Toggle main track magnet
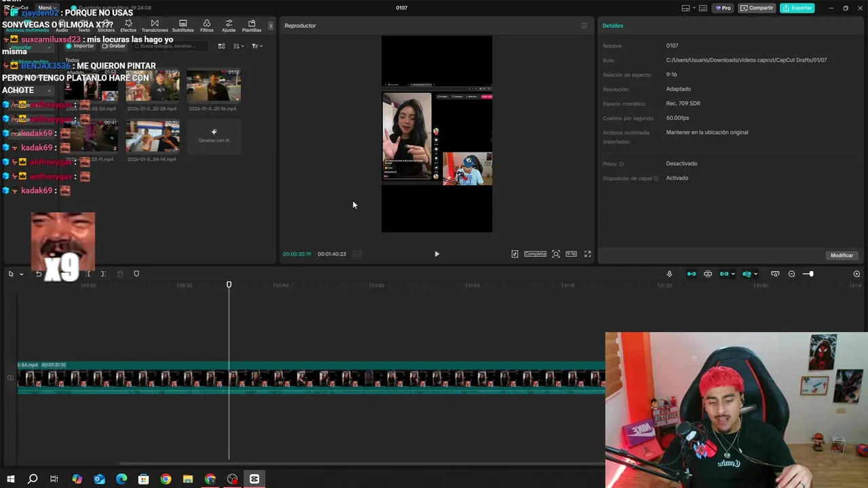Screen dimensions: 868x488 click(692, 274)
